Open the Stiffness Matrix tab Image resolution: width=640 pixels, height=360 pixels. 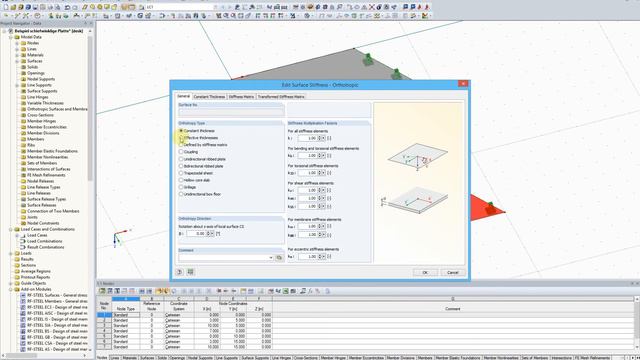click(x=241, y=97)
